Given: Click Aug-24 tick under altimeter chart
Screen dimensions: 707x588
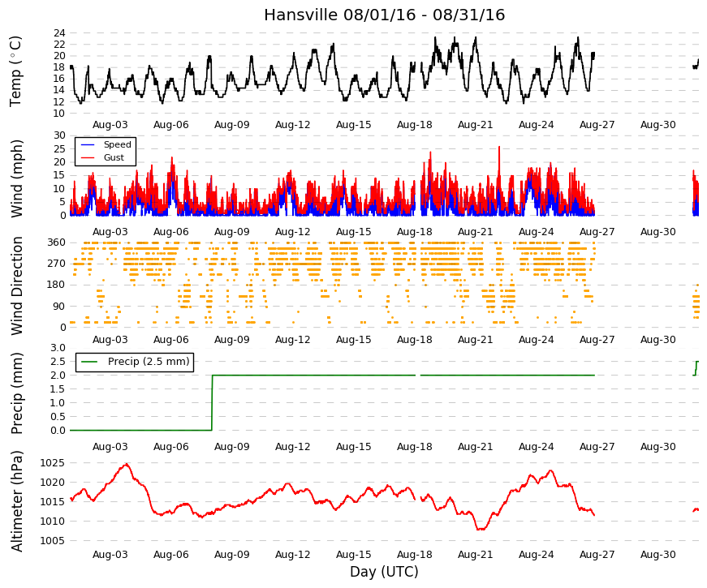Looking at the screenshot, I should click(x=536, y=555).
